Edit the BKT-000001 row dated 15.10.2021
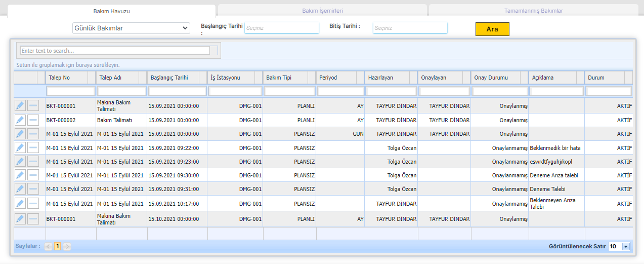This screenshot has height=264, width=644. pyautogui.click(x=20, y=219)
